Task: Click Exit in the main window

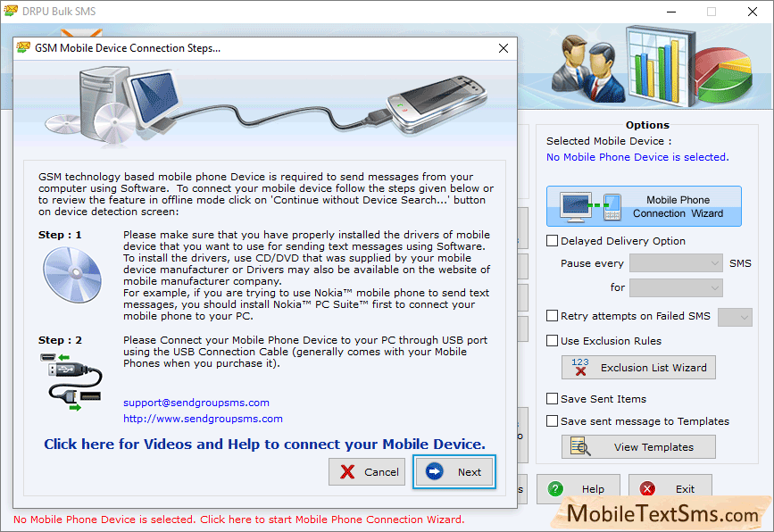Action: click(670, 489)
